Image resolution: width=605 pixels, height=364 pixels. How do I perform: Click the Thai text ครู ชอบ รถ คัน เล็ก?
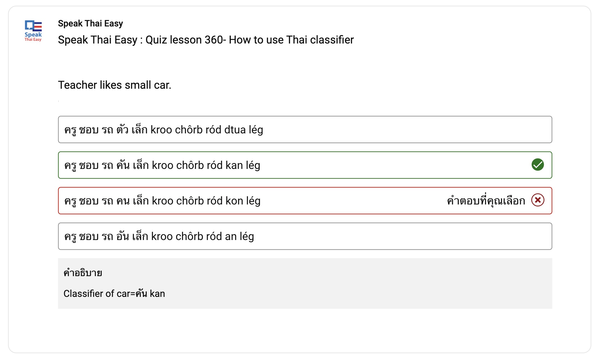(106, 165)
